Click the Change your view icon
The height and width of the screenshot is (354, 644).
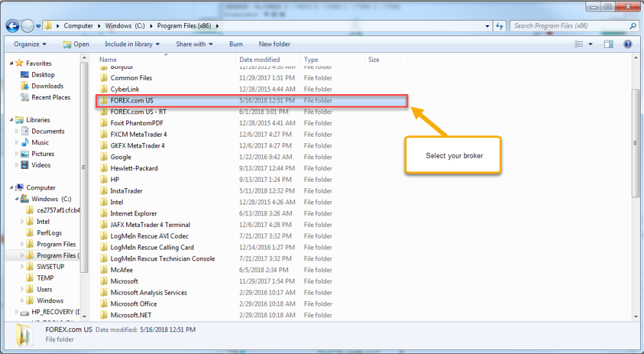point(579,44)
